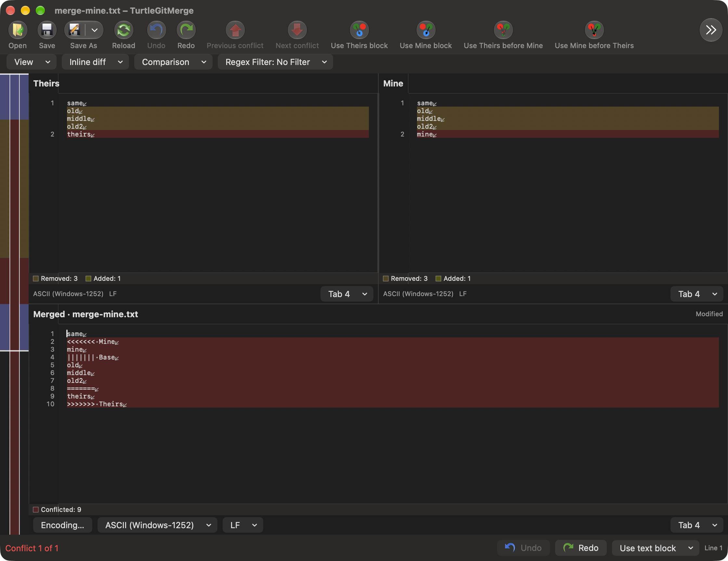Go to Previous conflict arrow icon

tap(235, 30)
